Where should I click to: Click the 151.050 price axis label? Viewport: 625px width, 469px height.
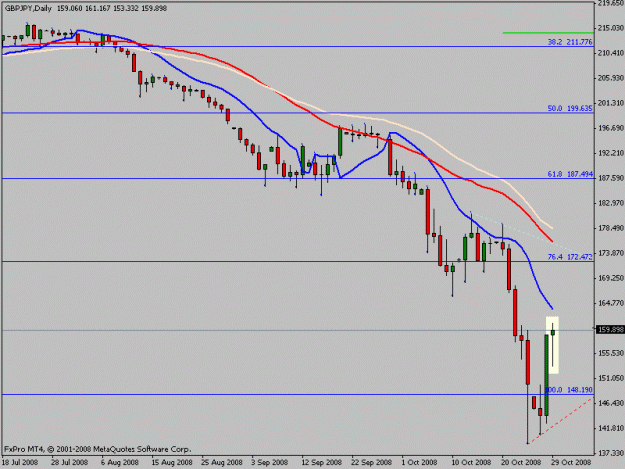[x=611, y=378]
